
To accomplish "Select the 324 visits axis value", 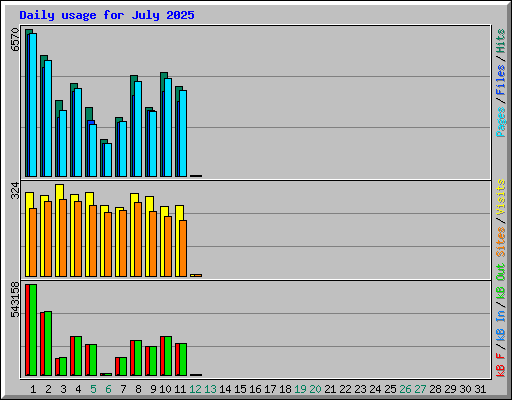I will click(x=15, y=190).
